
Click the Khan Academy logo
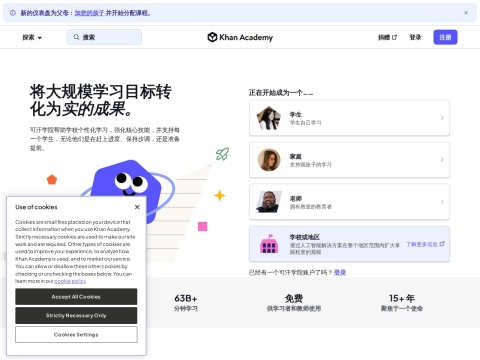[x=240, y=37]
